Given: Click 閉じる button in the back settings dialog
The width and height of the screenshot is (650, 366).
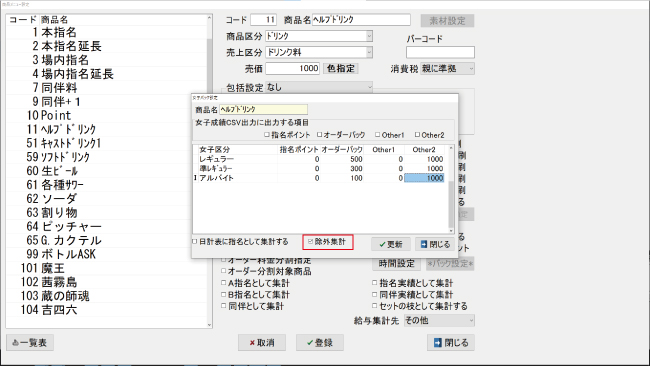Looking at the screenshot, I should 435,244.
